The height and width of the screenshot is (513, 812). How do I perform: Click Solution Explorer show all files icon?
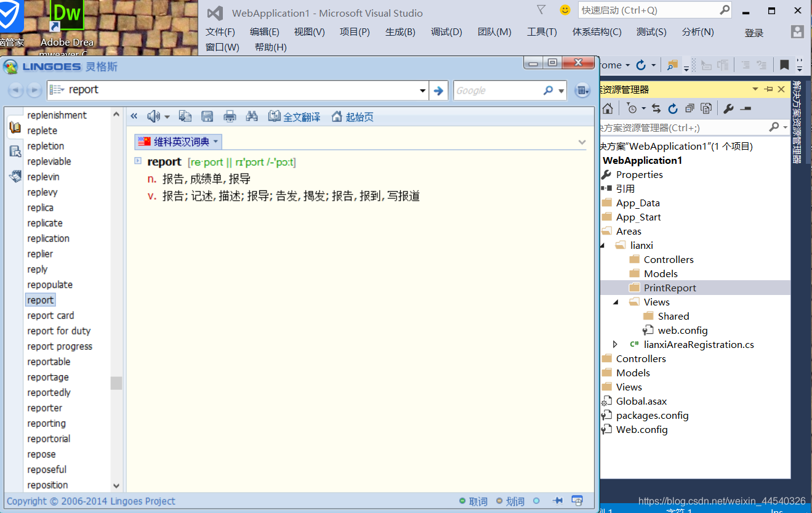[706, 109]
